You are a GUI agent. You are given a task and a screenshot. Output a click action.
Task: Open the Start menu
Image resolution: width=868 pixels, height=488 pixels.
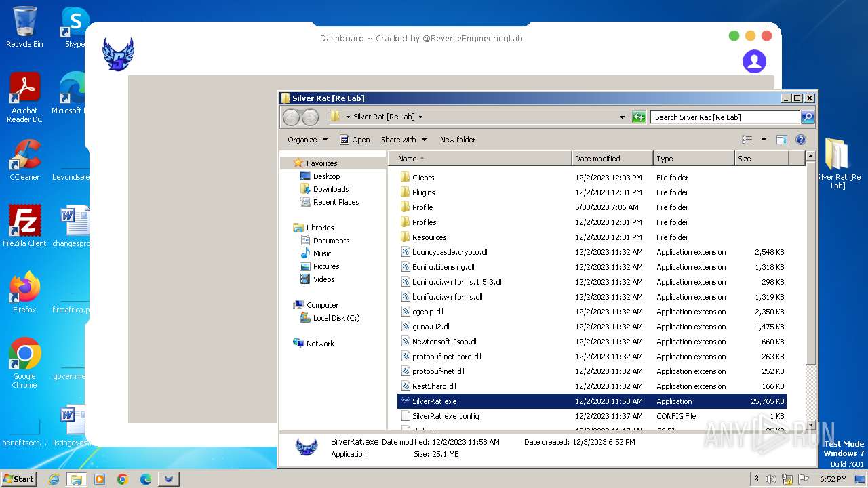coord(18,479)
